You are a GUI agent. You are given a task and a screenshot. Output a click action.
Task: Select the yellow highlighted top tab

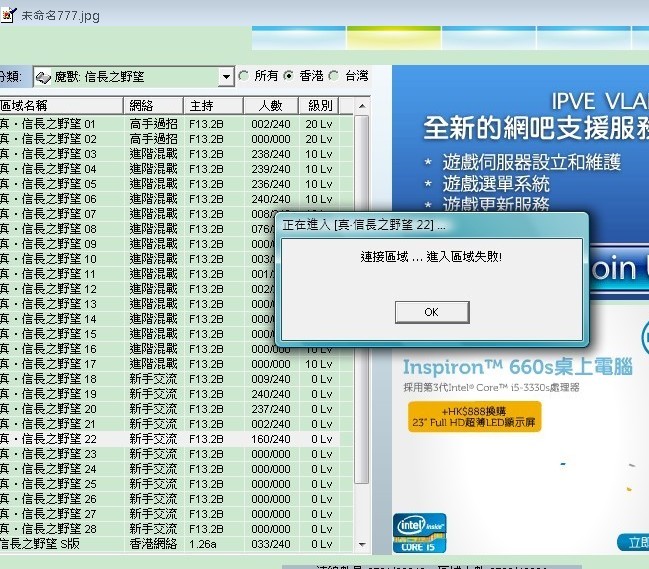pos(394,38)
